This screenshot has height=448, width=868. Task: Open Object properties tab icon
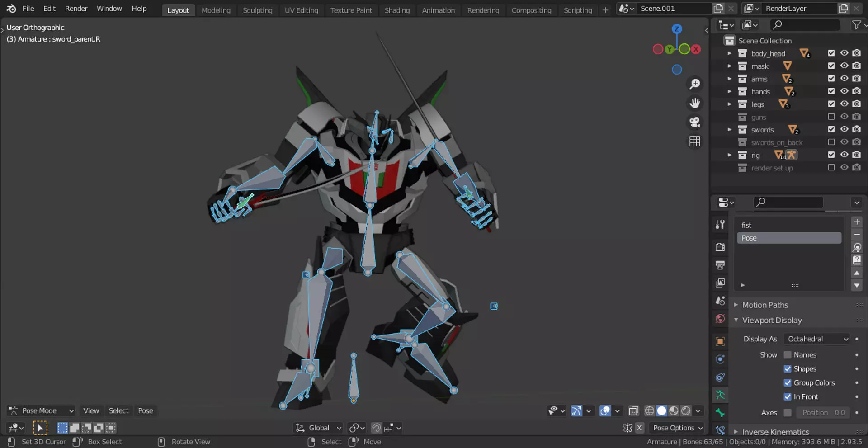(x=720, y=341)
